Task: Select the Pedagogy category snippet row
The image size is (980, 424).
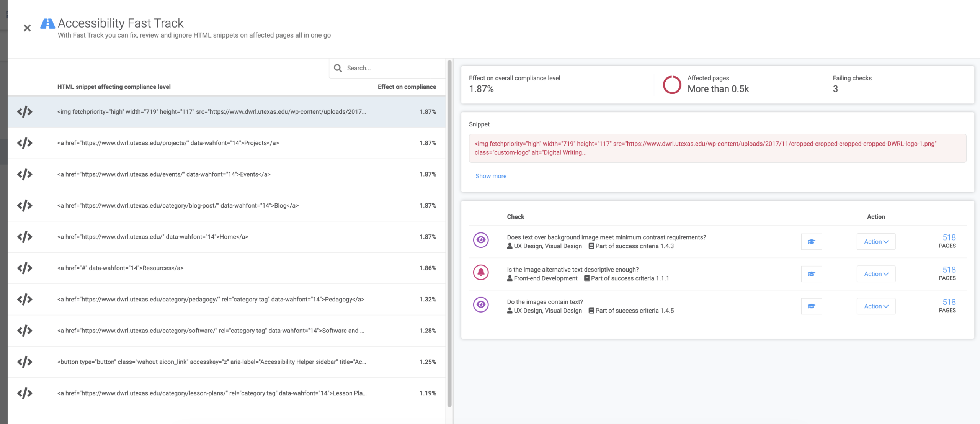Action: tap(227, 300)
